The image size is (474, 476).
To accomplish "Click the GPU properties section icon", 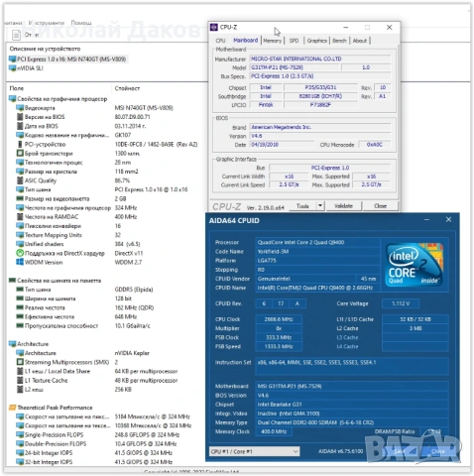I will point(13,99).
